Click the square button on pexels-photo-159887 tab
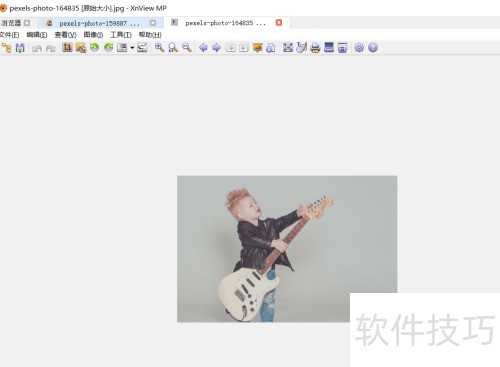This screenshot has width=500, height=367. click(153, 23)
